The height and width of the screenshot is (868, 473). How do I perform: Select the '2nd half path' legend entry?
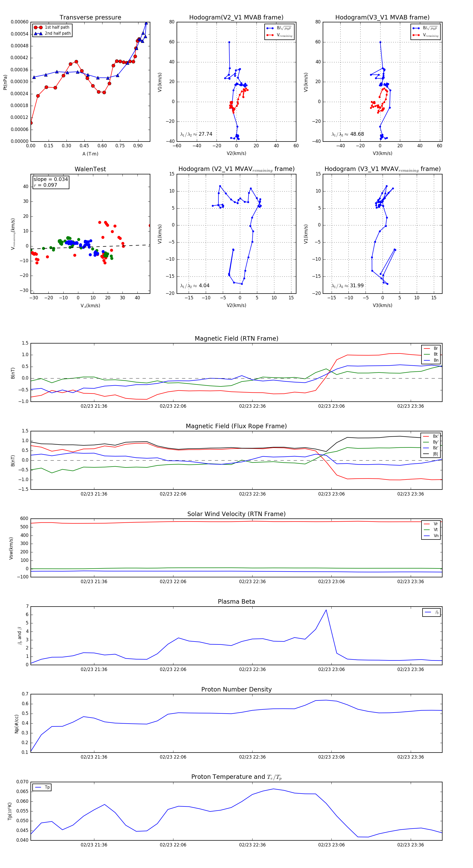tap(52, 33)
